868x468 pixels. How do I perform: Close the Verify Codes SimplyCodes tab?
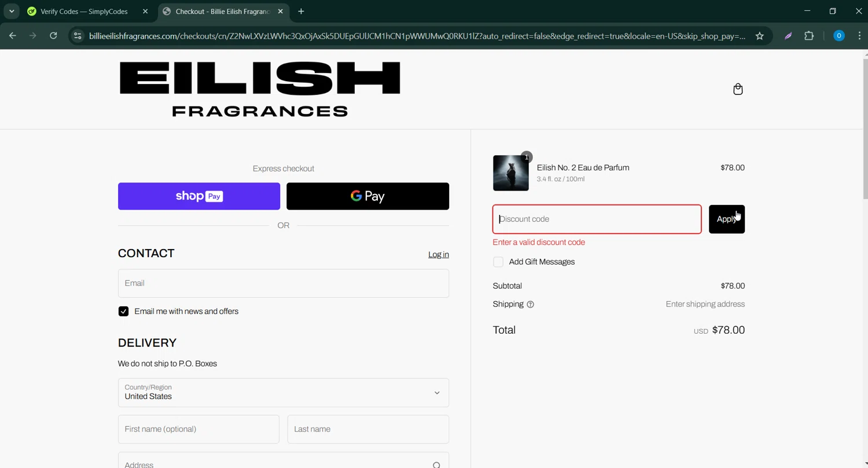click(x=145, y=12)
